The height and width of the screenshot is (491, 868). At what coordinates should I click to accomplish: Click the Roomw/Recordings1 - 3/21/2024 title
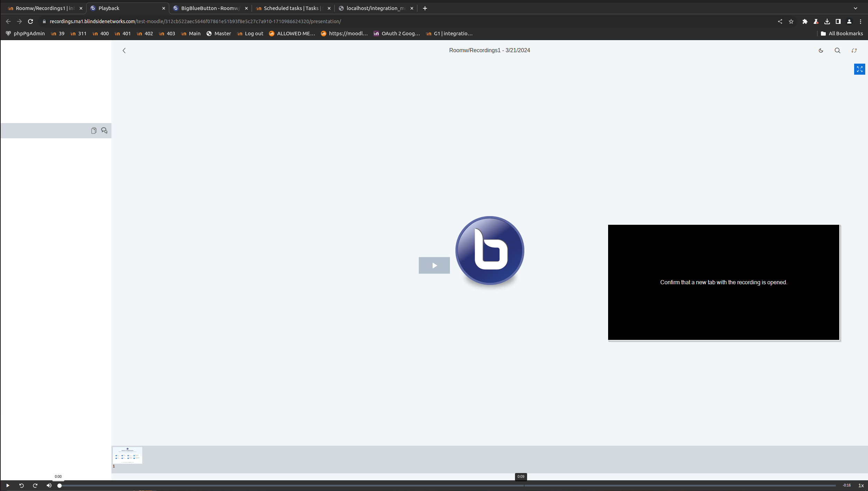pos(489,50)
